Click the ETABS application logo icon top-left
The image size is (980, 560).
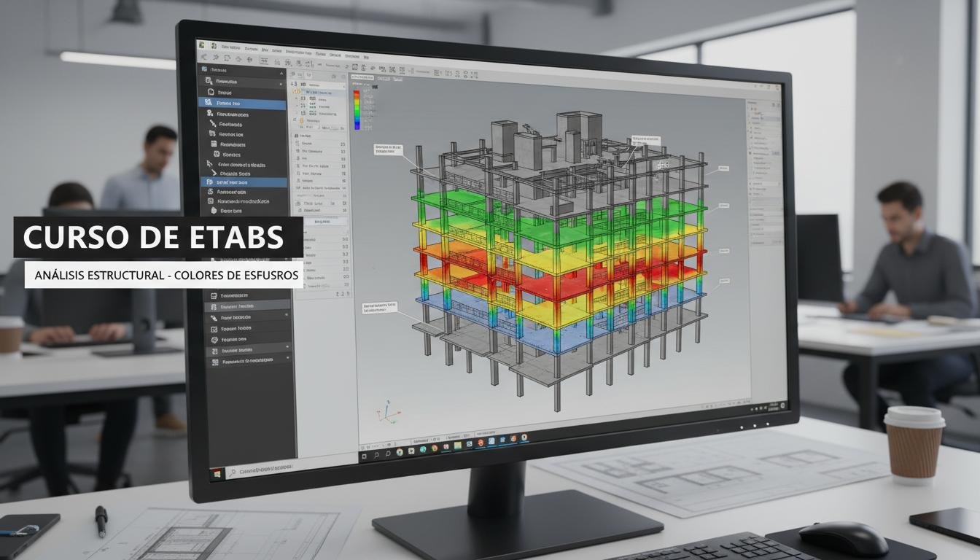[x=201, y=45]
